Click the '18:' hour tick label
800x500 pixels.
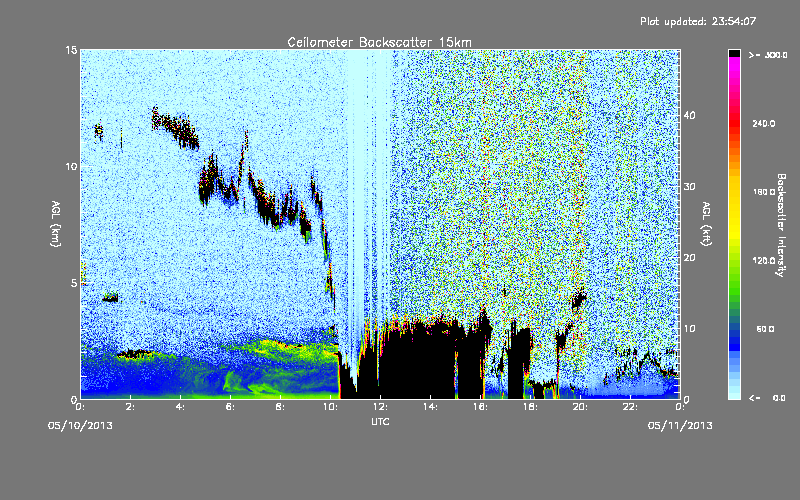[x=531, y=407]
